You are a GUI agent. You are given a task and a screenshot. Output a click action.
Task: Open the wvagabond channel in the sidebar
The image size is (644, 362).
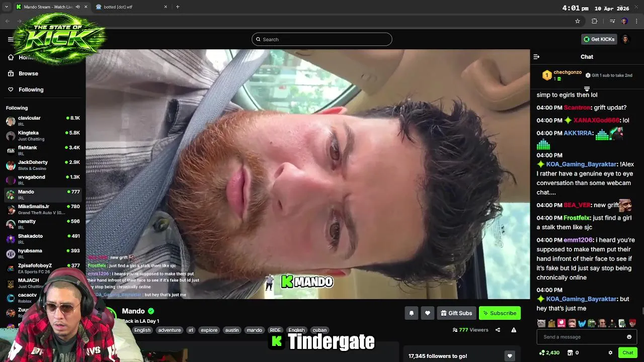point(43,180)
